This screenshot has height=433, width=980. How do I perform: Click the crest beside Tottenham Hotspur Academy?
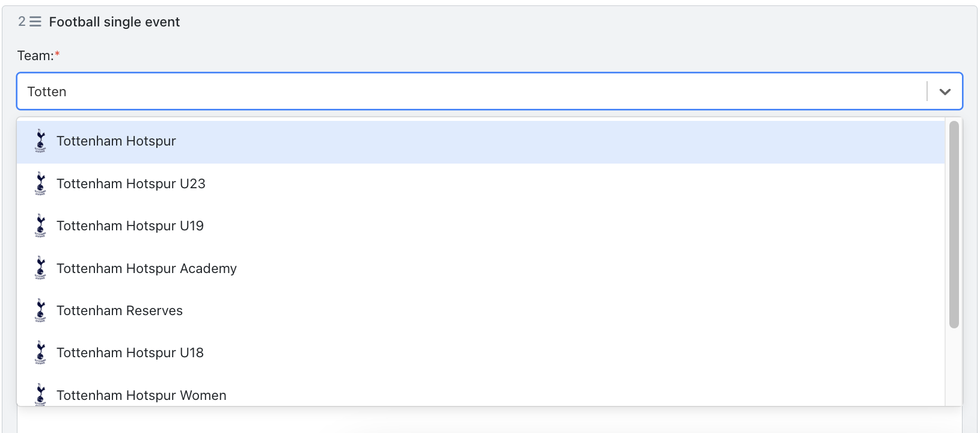(40, 268)
